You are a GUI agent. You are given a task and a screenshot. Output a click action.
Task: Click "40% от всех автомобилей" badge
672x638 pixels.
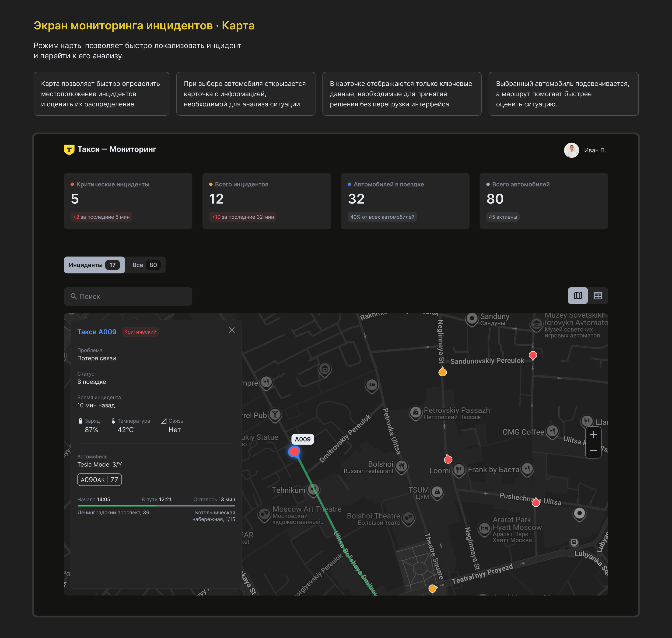[382, 217]
